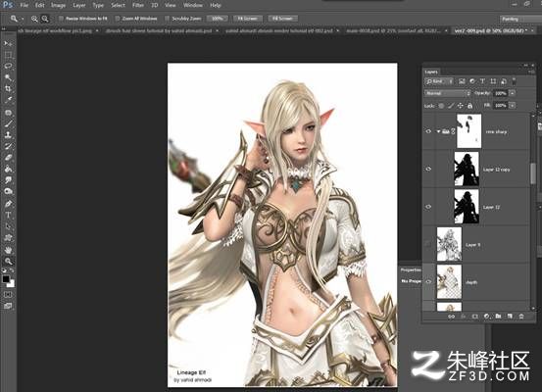542x392 pixels.
Task: Select the Custom Shape tool
Action: 8,237
